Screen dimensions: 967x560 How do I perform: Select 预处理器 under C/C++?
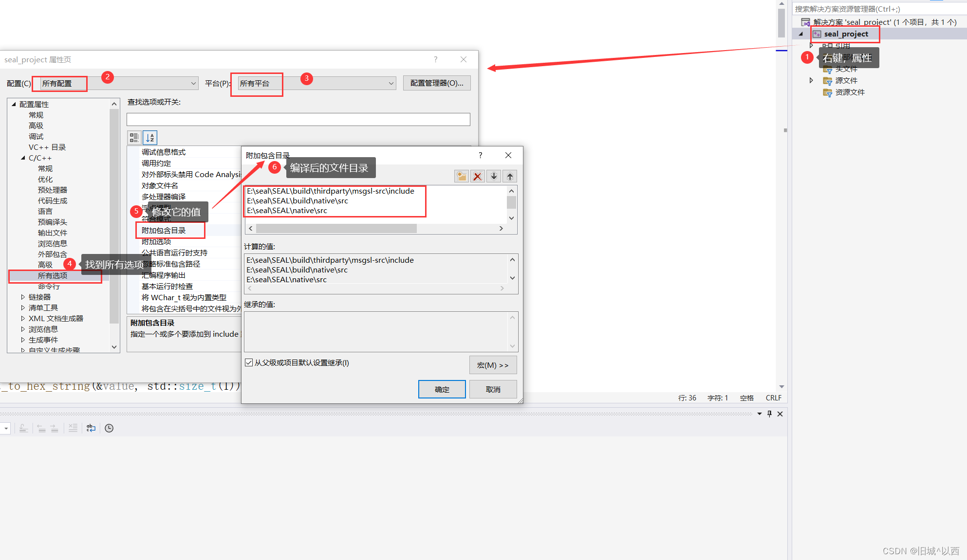coord(53,190)
